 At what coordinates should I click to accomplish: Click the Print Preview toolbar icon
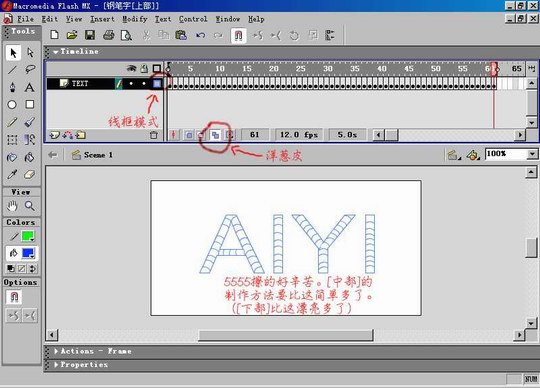point(126,35)
